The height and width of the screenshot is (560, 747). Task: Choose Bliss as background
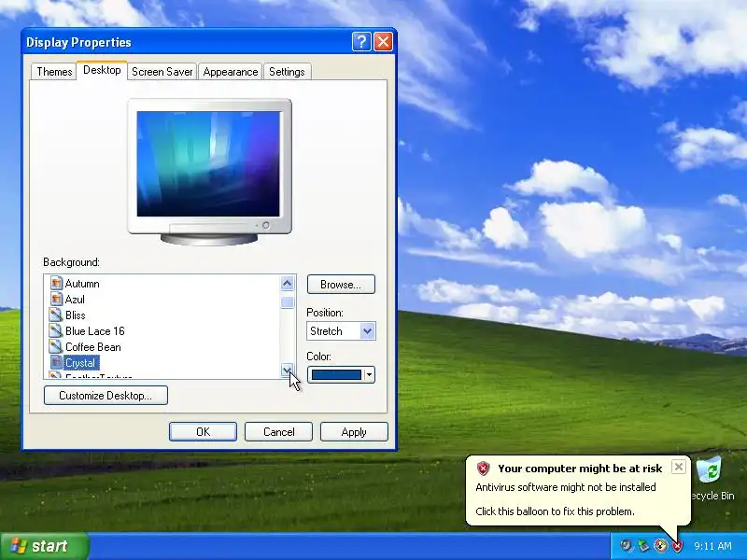76,315
